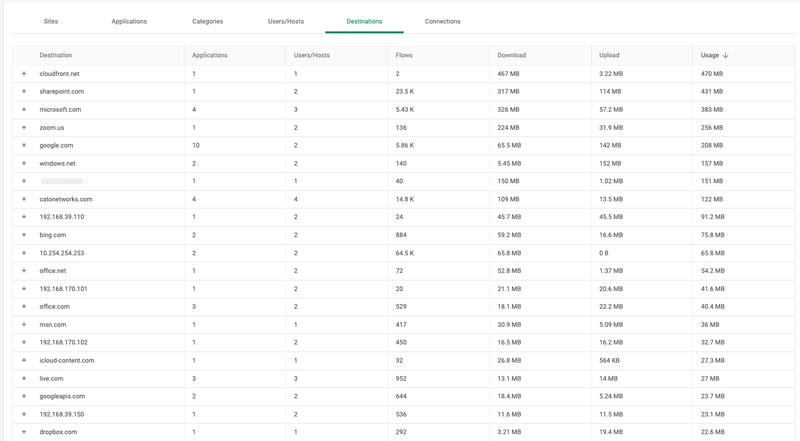Expand the google.com row
The image size is (800, 441).
[x=24, y=145]
